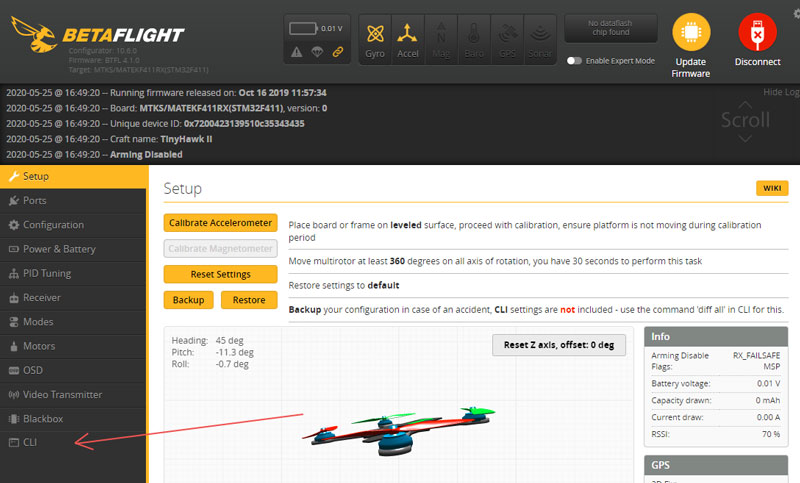Click Calibrate Magnetometer button
Image resolution: width=800 pixels, height=483 pixels.
point(220,248)
